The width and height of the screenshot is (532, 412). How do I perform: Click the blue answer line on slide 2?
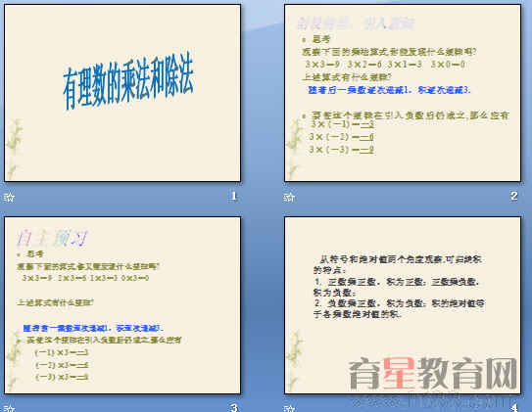tap(389, 90)
